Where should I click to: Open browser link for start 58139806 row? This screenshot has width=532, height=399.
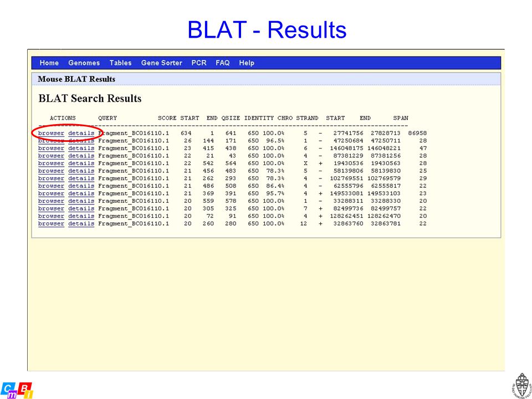pyautogui.click(x=51, y=171)
